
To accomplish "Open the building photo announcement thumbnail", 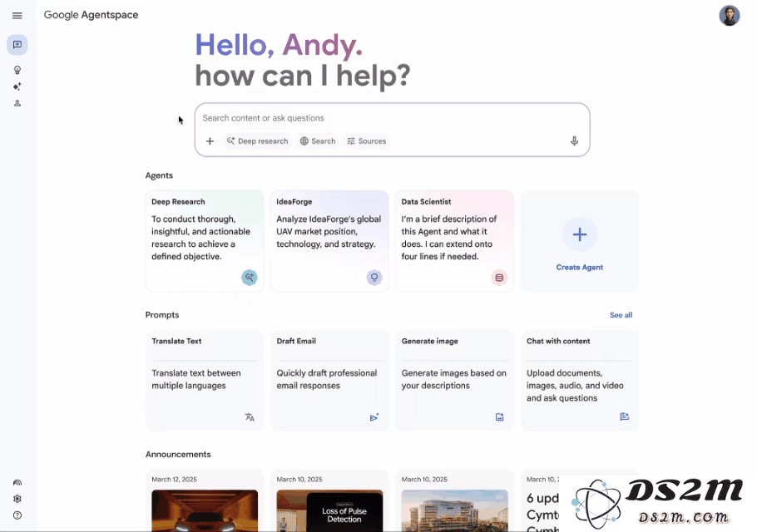I will tap(455, 510).
